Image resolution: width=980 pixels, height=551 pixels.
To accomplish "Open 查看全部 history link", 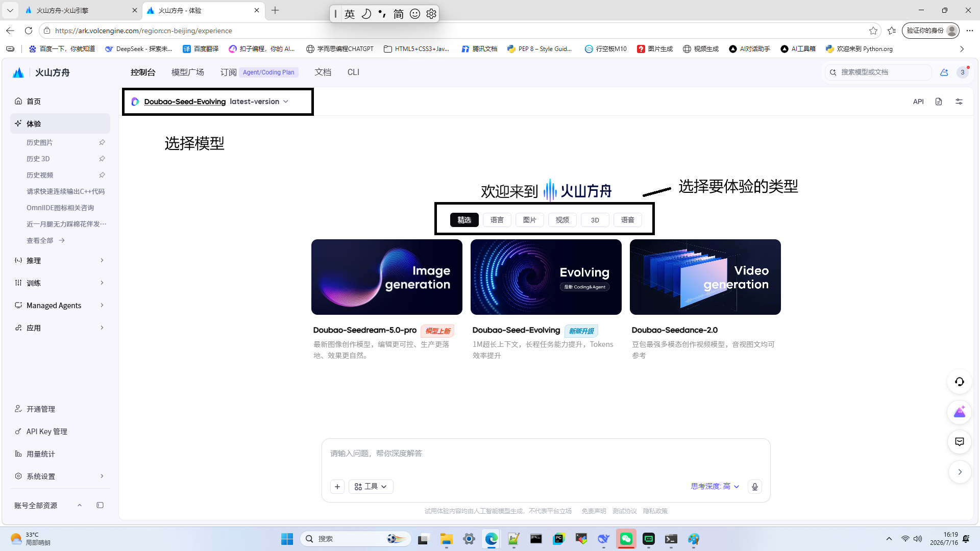I will 46,240.
